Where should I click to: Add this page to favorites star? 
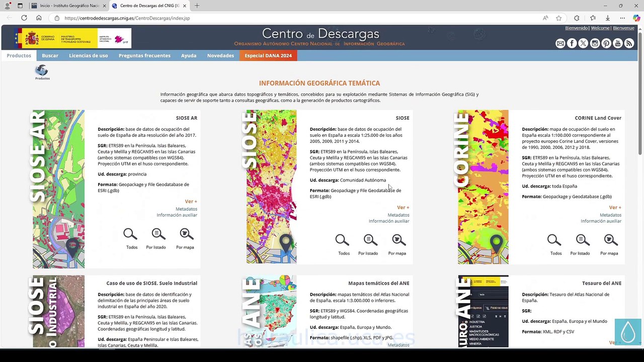pyautogui.click(x=558, y=18)
